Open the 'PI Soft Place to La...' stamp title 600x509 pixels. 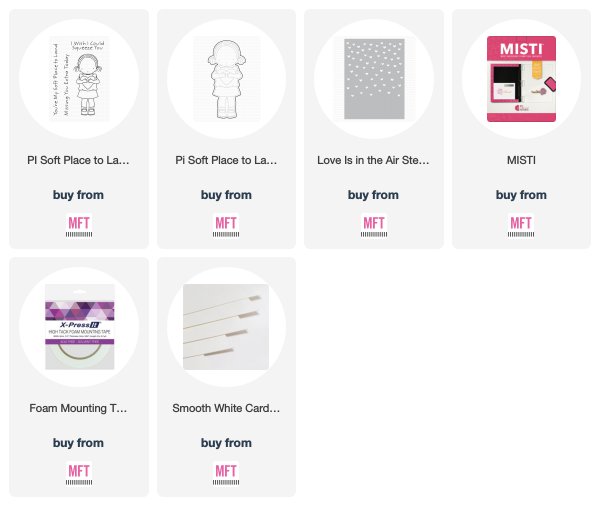(x=78, y=160)
